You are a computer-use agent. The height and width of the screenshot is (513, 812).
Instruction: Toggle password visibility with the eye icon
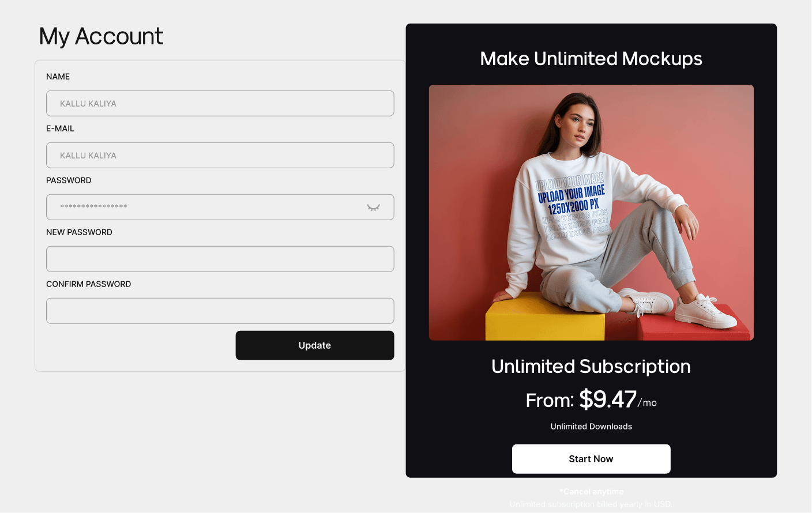point(374,208)
